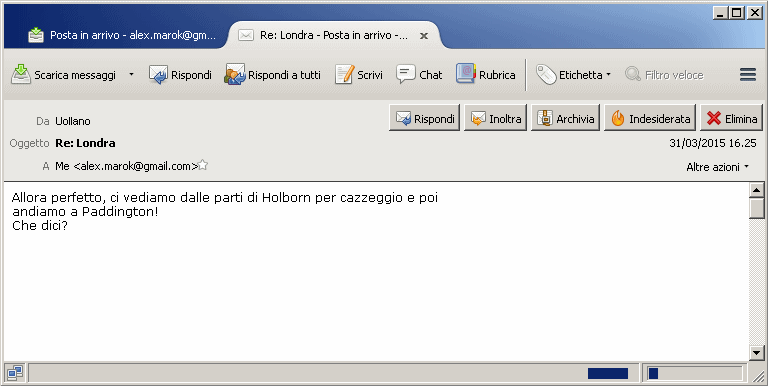The width and height of the screenshot is (768, 386).
Task: Click Scarica messaggi to download mail
Action: (64, 75)
